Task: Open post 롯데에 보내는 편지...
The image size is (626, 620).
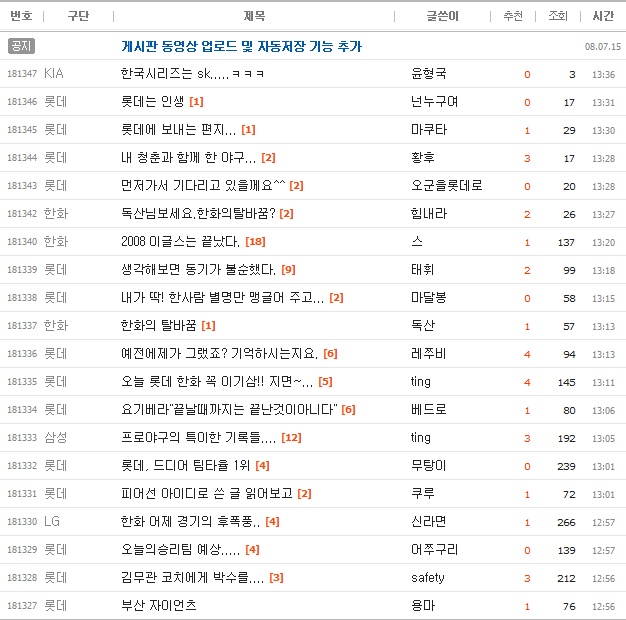Action: click(178, 129)
